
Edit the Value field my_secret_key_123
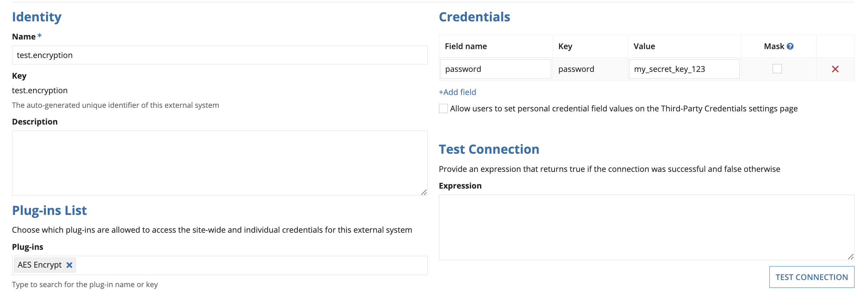click(x=684, y=69)
